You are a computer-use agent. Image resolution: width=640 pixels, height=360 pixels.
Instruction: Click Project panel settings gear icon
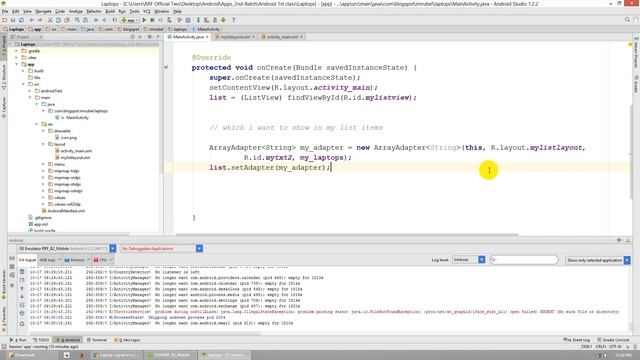point(149,37)
